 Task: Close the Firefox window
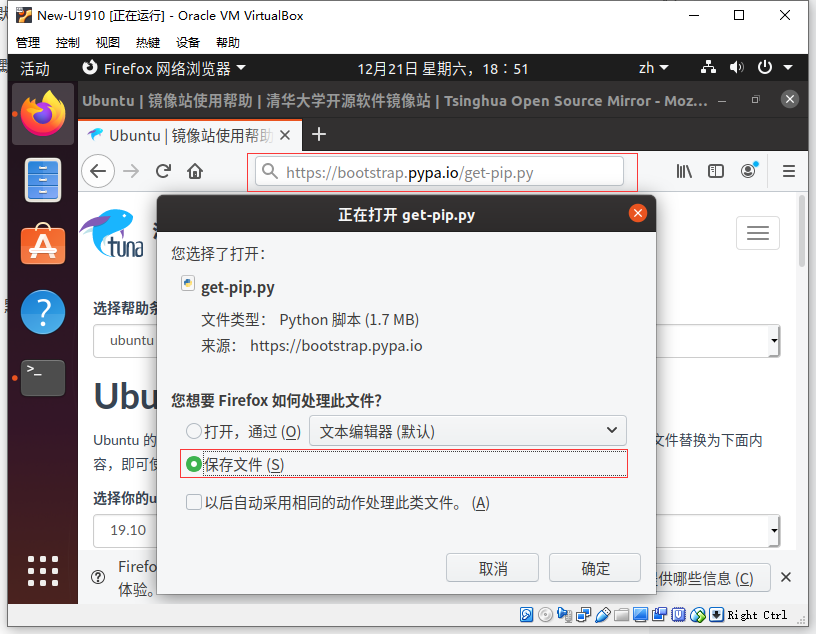[x=789, y=99]
